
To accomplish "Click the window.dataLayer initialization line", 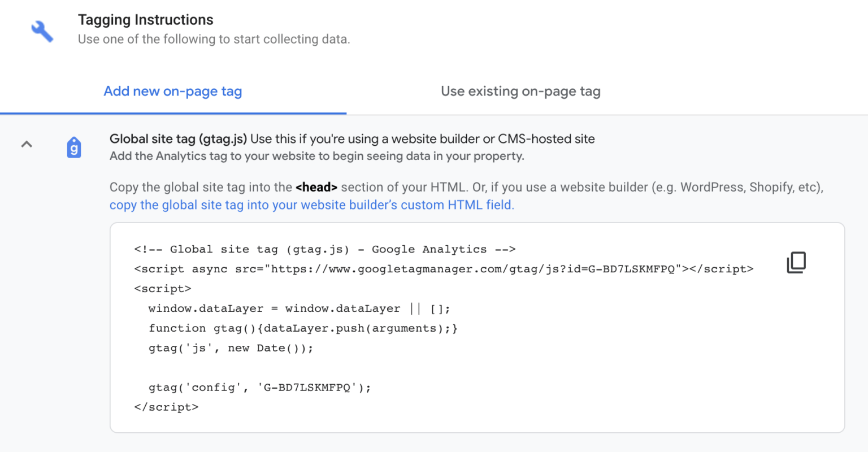I will (x=298, y=308).
